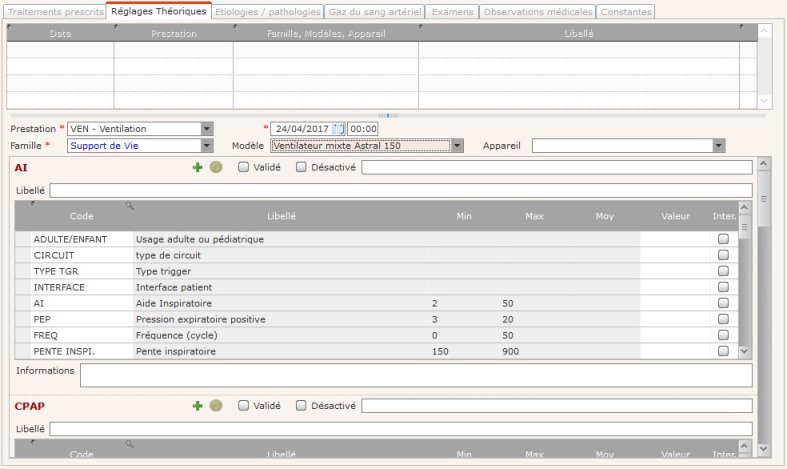
Task: Open the calendar date picker icon
Action: [339, 129]
